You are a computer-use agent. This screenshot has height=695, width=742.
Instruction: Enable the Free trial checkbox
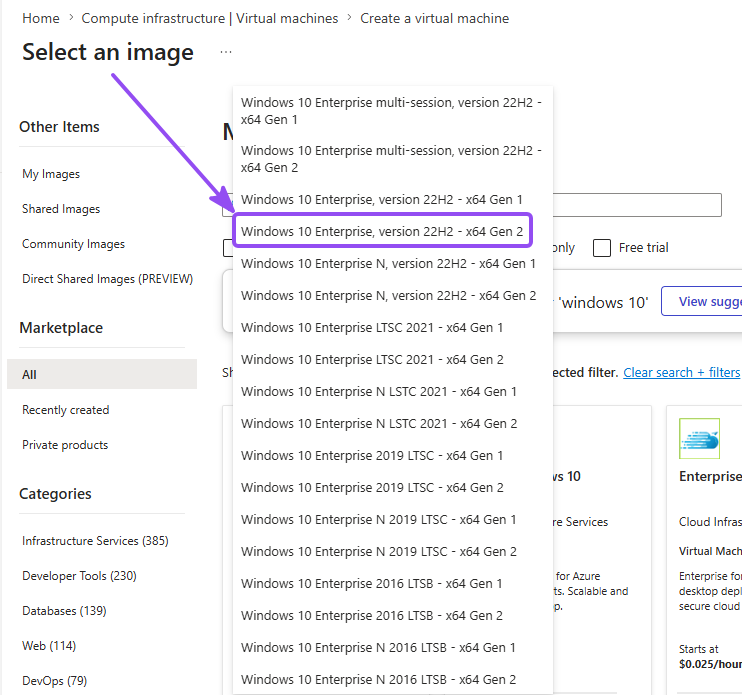tap(601, 247)
